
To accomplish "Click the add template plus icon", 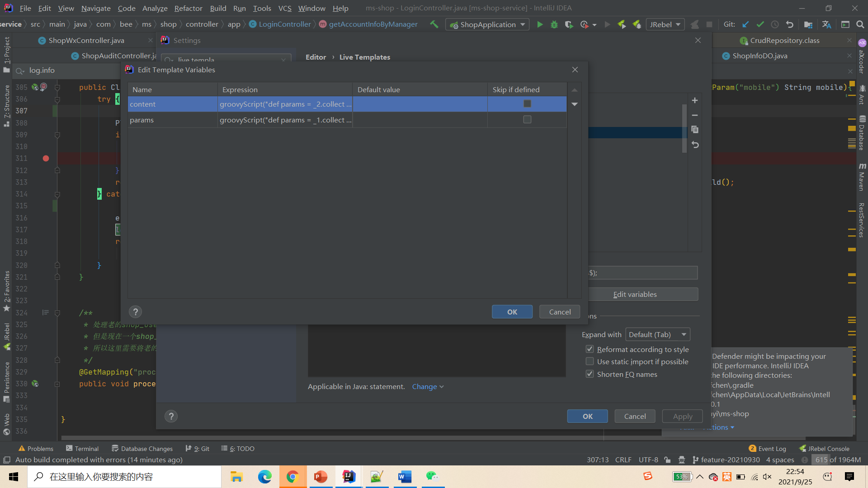I will coord(695,100).
